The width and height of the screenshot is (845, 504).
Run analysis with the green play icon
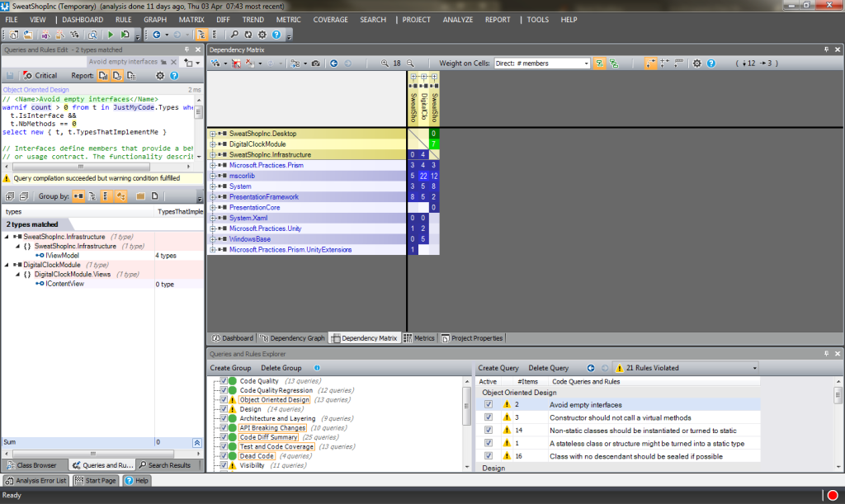(111, 35)
